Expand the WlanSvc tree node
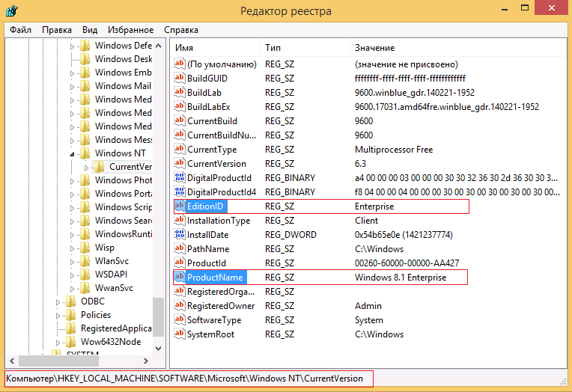The width and height of the screenshot is (572, 392). [72, 262]
